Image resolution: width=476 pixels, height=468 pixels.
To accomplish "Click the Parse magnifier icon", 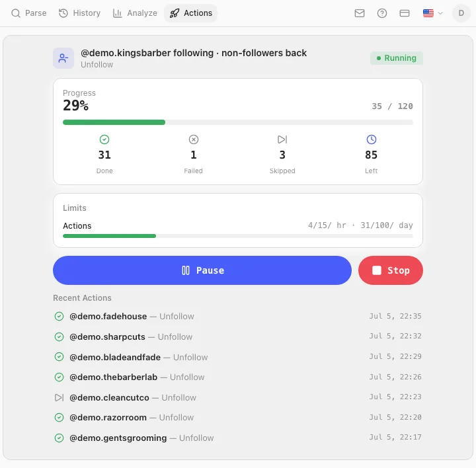I will 15,13.
